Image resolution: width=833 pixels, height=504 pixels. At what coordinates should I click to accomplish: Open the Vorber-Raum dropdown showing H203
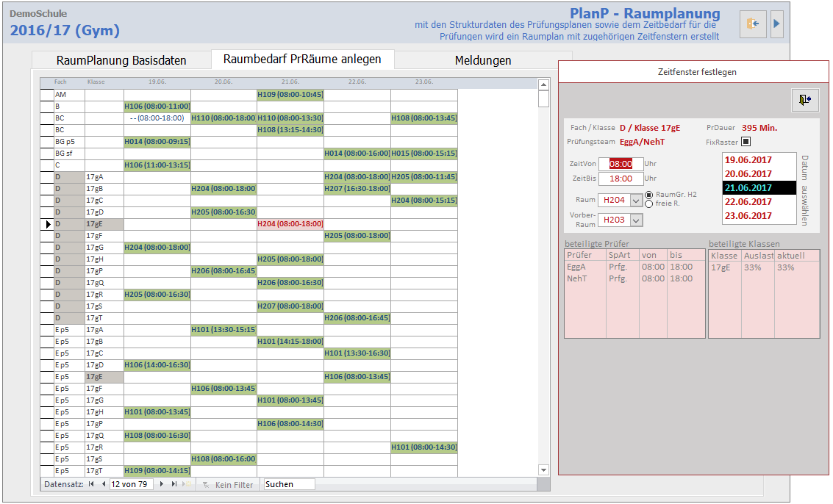tap(636, 220)
